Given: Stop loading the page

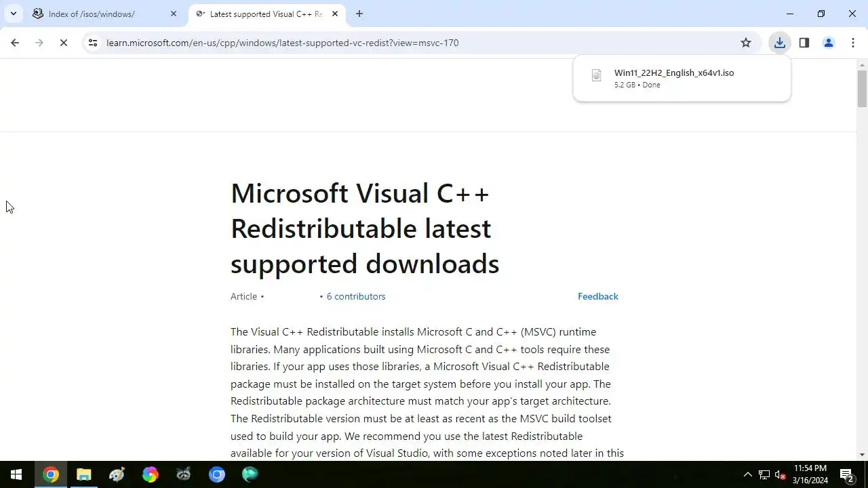Looking at the screenshot, I should point(64,43).
